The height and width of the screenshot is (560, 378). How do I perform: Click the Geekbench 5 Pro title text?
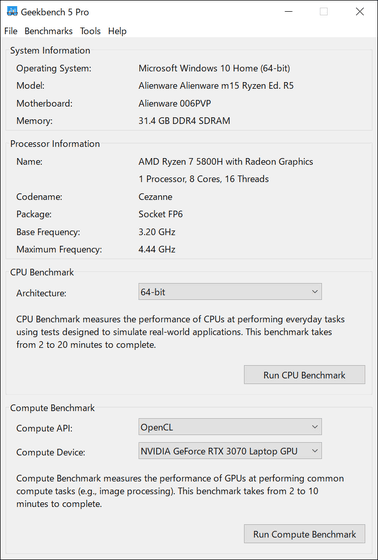tap(55, 12)
